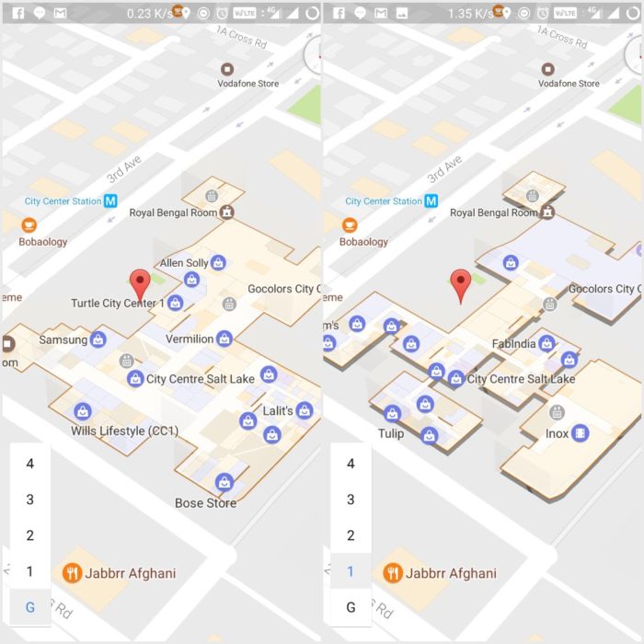Select floor 2 in left map's level picker
The image size is (644, 644).
coord(30,535)
